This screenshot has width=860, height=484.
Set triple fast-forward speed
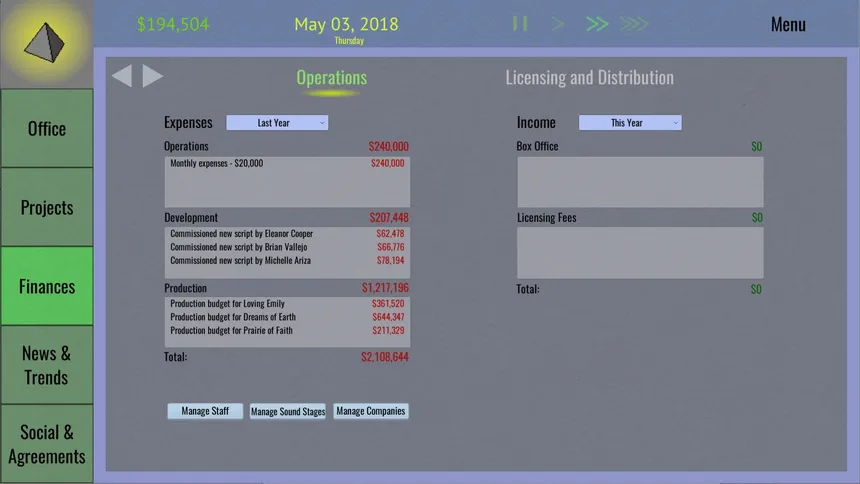tap(634, 24)
